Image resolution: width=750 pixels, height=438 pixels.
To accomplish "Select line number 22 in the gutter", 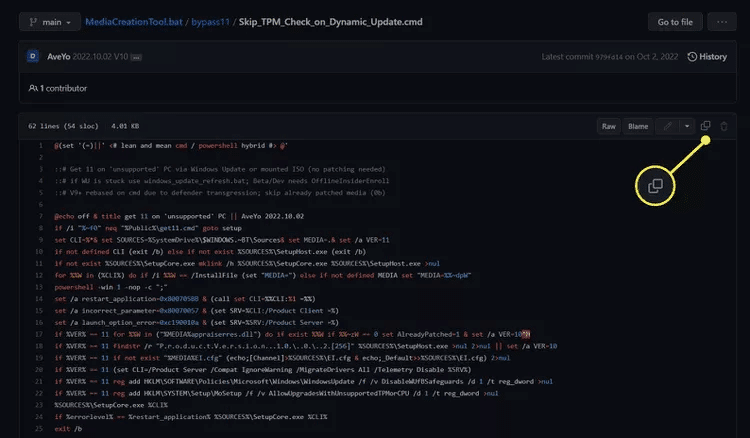I will coord(39,393).
